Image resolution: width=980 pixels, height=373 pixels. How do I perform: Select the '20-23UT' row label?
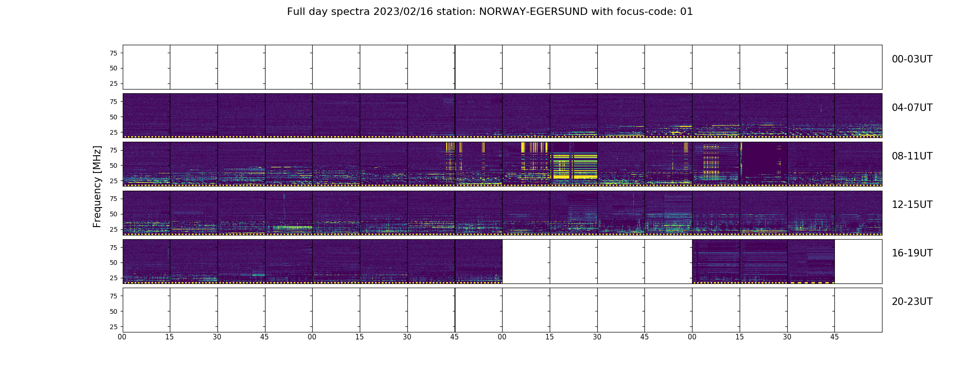tap(912, 302)
